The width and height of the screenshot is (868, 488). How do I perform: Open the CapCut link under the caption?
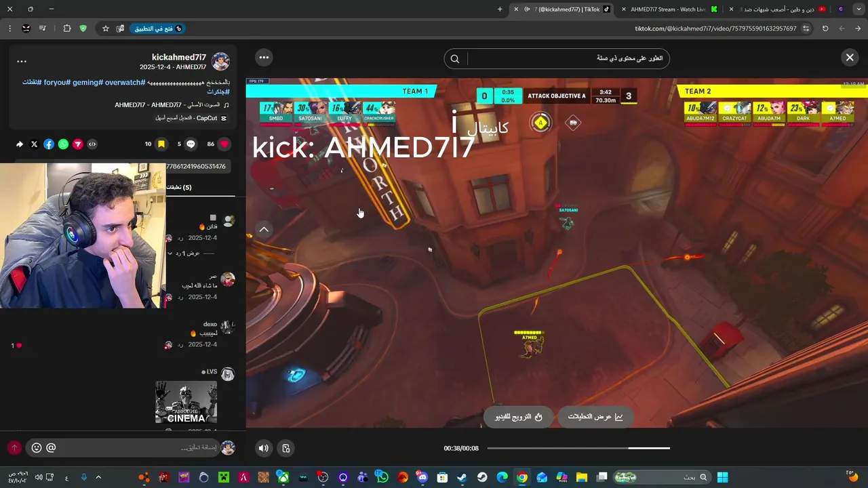click(x=191, y=118)
